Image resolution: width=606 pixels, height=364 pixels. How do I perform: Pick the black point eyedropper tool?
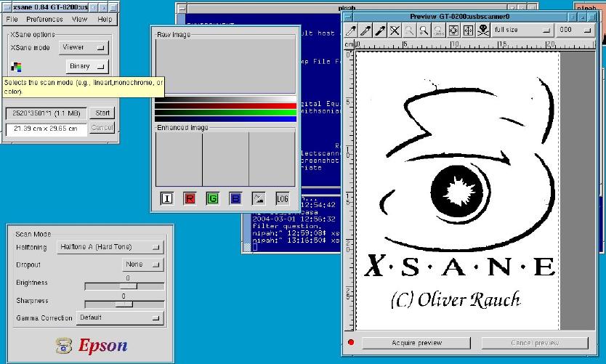coord(380,31)
